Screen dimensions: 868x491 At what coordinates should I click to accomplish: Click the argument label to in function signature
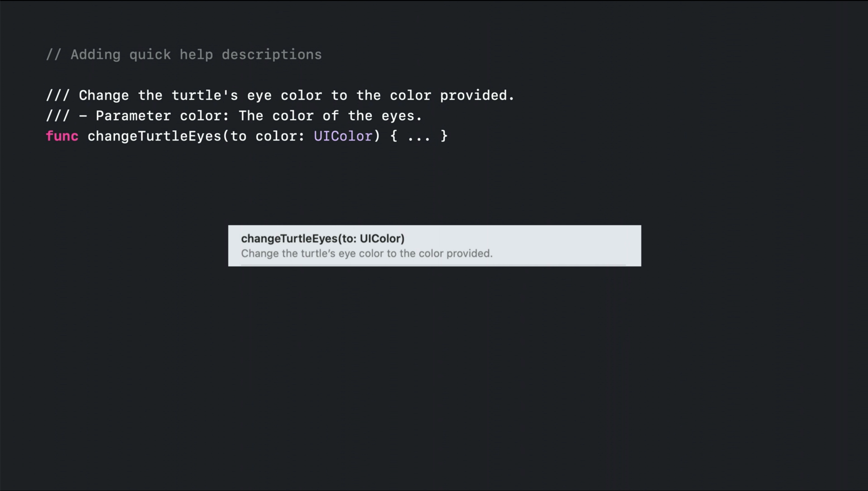239,136
